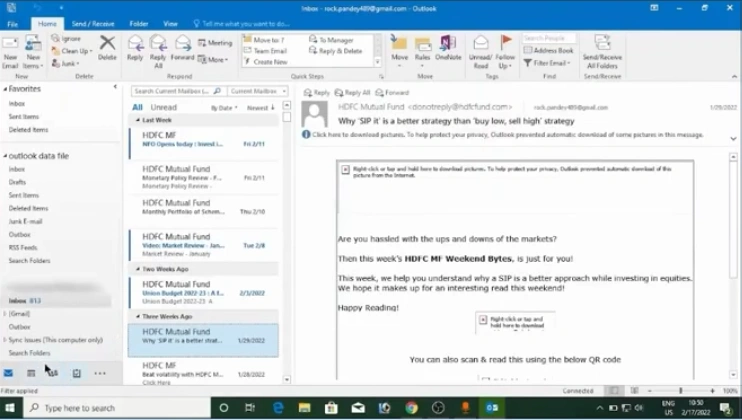Viewport: 742px width, 420px height.
Task: Show All messages filter
Action: (x=137, y=107)
